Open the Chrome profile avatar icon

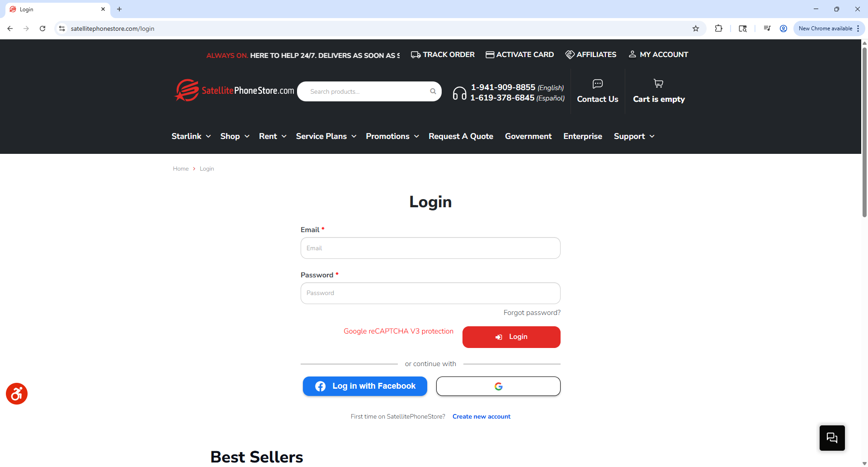pos(783,29)
